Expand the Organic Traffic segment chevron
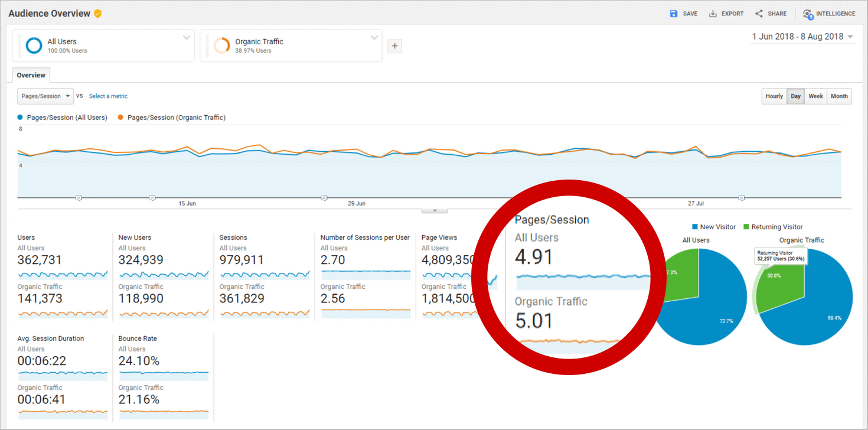 tap(374, 38)
